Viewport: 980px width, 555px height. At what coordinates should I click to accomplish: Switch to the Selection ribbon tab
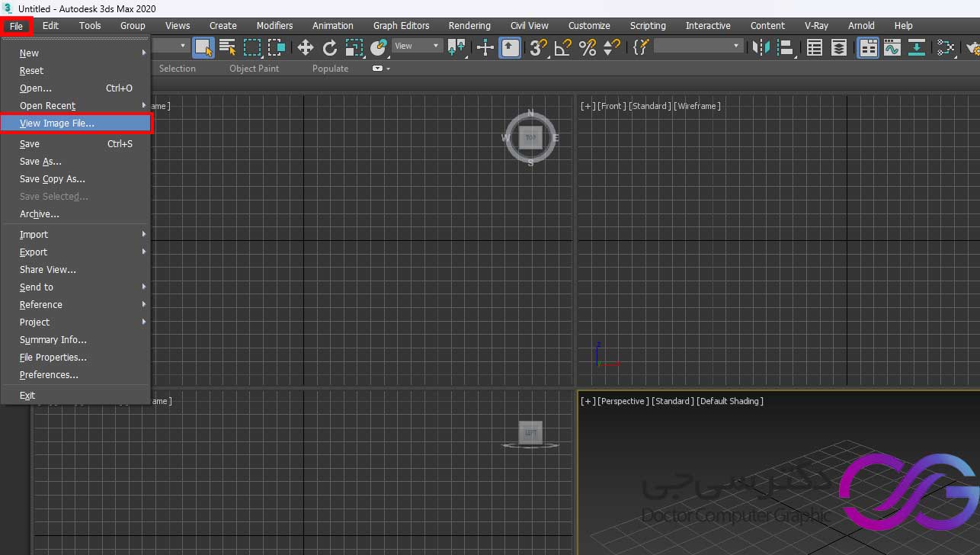[x=178, y=69]
